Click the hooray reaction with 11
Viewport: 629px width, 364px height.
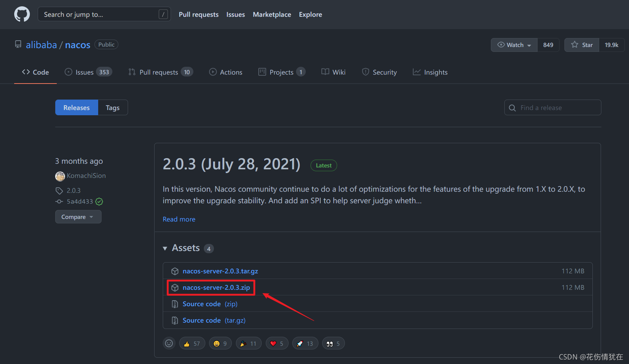click(249, 343)
